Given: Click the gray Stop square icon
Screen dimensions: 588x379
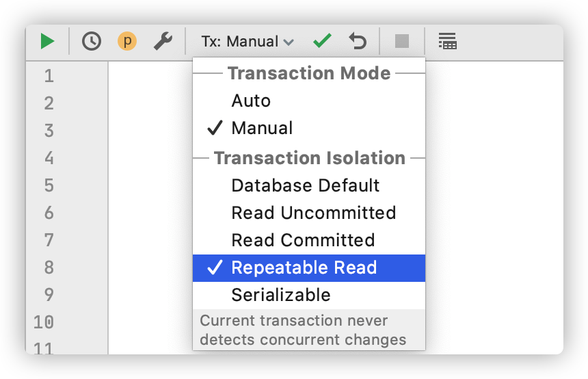Looking at the screenshot, I should coord(402,41).
